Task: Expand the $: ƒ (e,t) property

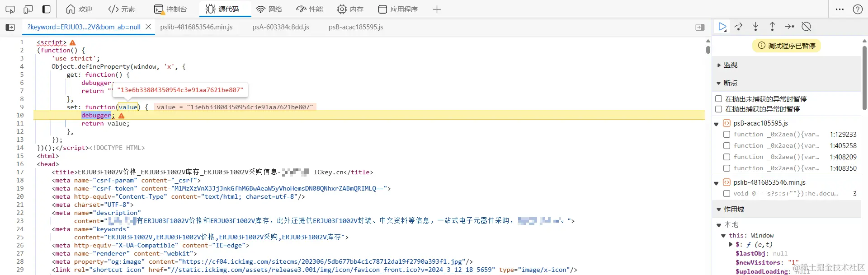Action: (731, 244)
